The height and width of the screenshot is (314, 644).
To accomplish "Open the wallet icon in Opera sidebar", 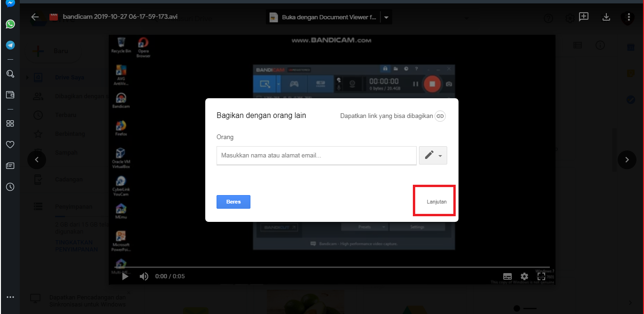I will click(x=10, y=95).
